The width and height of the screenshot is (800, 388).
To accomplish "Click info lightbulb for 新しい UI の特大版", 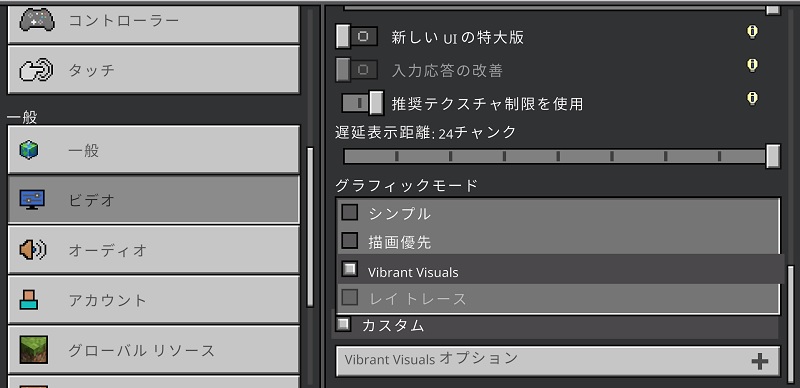I will 752,32.
